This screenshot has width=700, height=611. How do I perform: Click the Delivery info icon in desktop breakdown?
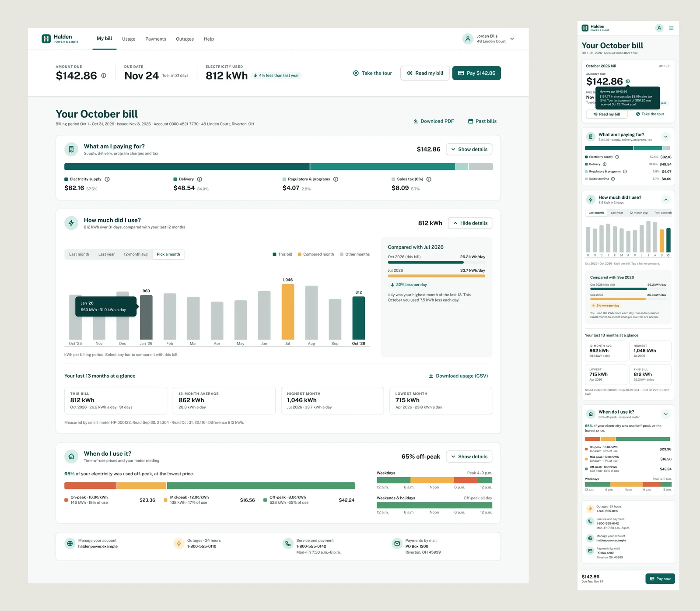199,179
